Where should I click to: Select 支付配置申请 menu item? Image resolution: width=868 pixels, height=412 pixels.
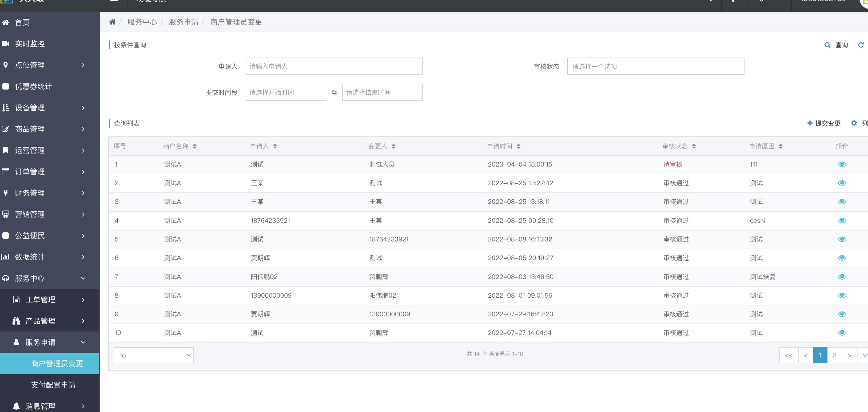point(49,385)
